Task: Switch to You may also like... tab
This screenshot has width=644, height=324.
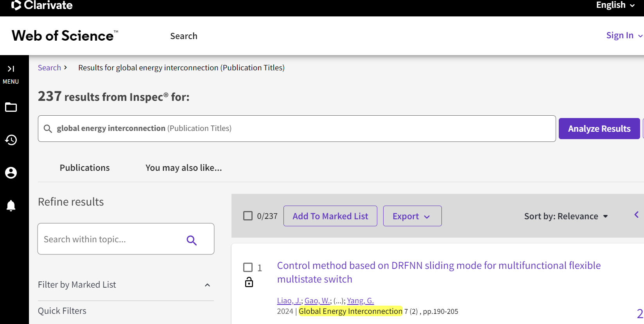Action: 184,168
